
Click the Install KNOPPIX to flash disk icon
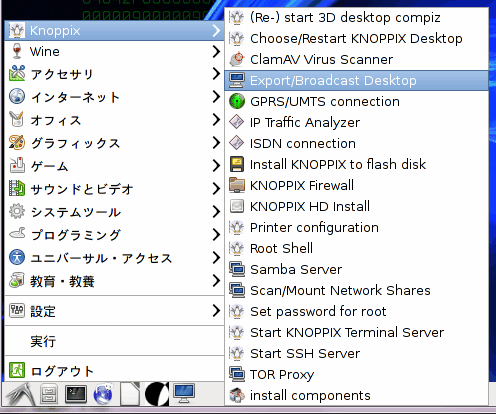(x=237, y=164)
